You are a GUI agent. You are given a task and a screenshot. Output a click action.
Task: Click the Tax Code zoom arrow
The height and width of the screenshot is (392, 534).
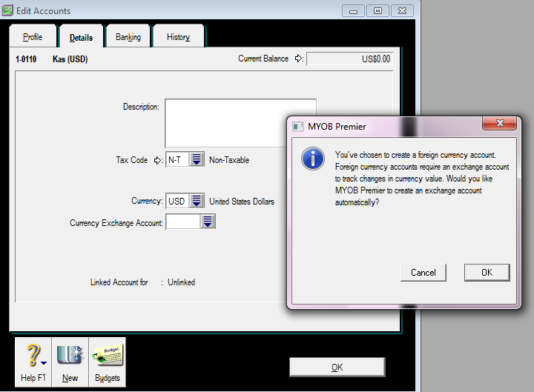click(158, 160)
